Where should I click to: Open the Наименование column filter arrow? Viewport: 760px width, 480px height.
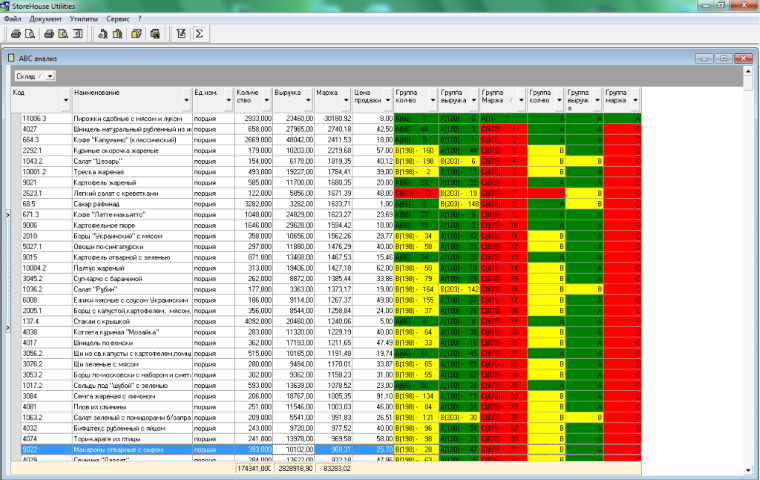click(x=186, y=98)
